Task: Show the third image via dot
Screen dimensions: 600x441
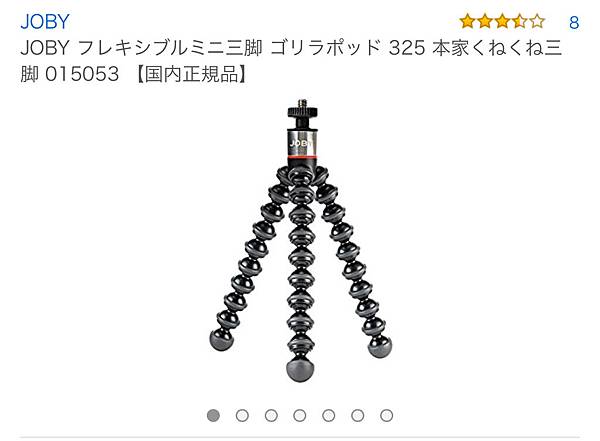Action: click(x=271, y=415)
